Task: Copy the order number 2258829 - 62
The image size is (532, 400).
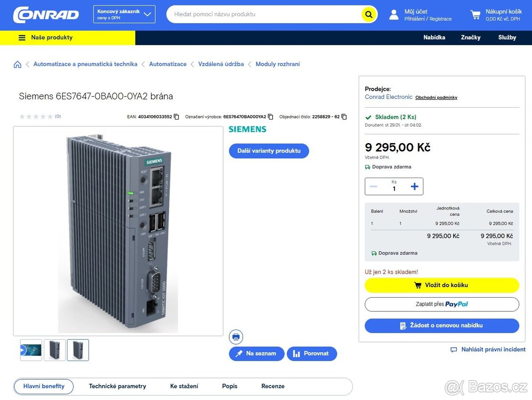Action: [344, 117]
